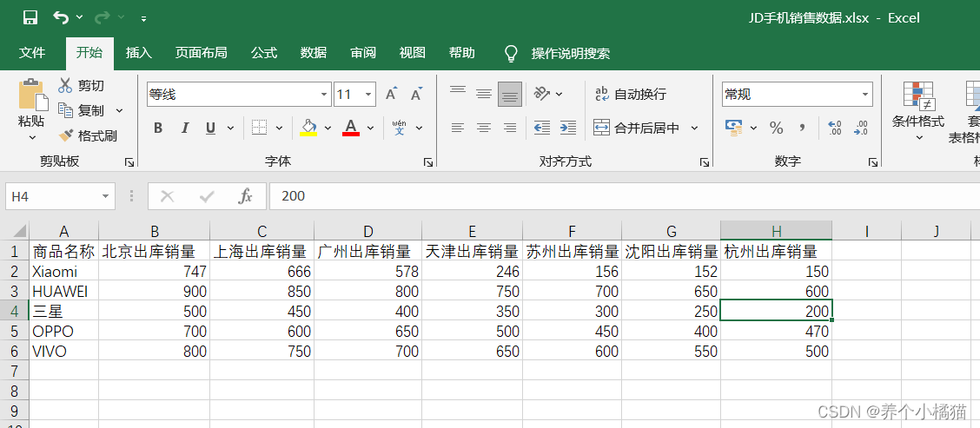Click the decrease decimal icon
This screenshot has height=428, width=980.
(x=861, y=128)
